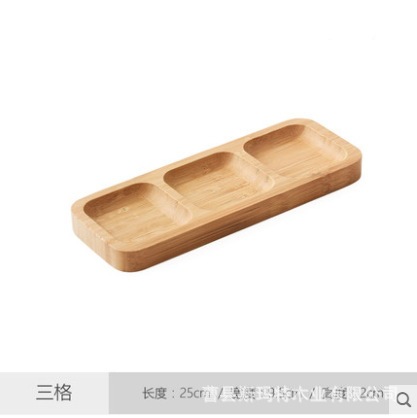This screenshot has width=417, height=418.
Task: Click the 三 character in the label
Action: pos(44,392)
